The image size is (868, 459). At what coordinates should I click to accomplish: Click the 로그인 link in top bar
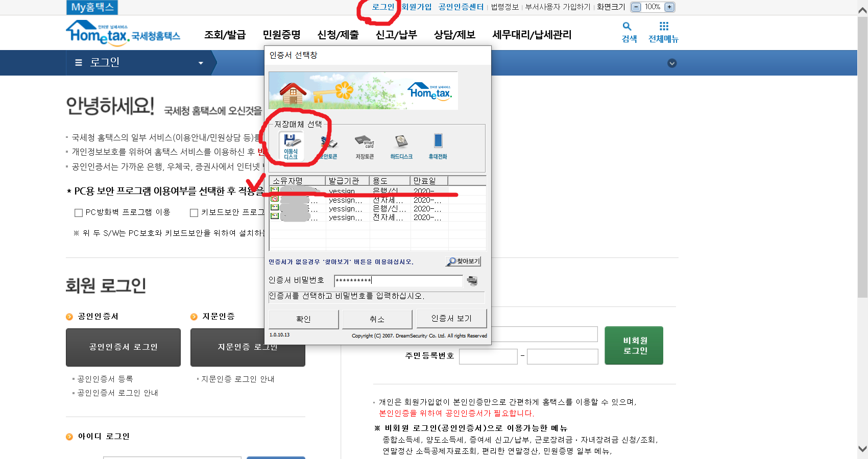[383, 7]
